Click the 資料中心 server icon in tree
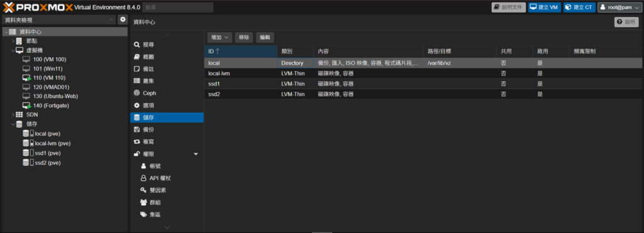This screenshot has height=233, width=644. (13, 32)
